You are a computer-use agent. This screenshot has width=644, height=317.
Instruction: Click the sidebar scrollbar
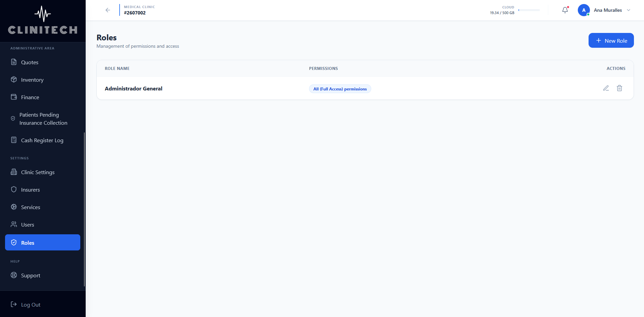[84, 209]
